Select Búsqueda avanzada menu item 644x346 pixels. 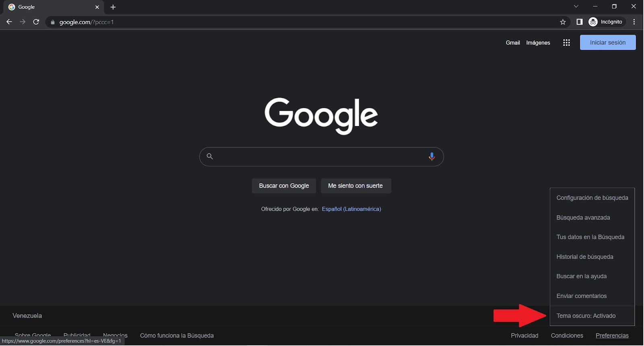click(592, 218)
